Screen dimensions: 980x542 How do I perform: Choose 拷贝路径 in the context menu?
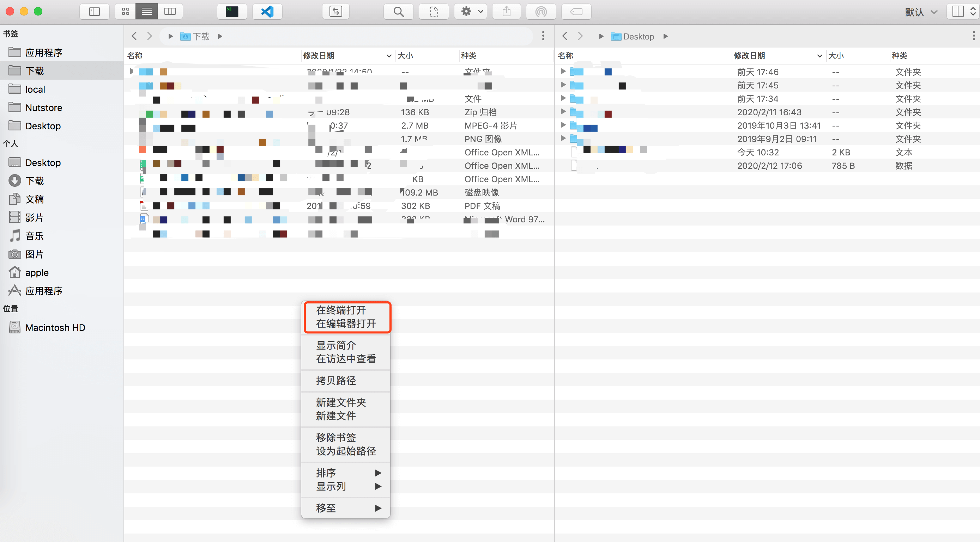tap(335, 381)
